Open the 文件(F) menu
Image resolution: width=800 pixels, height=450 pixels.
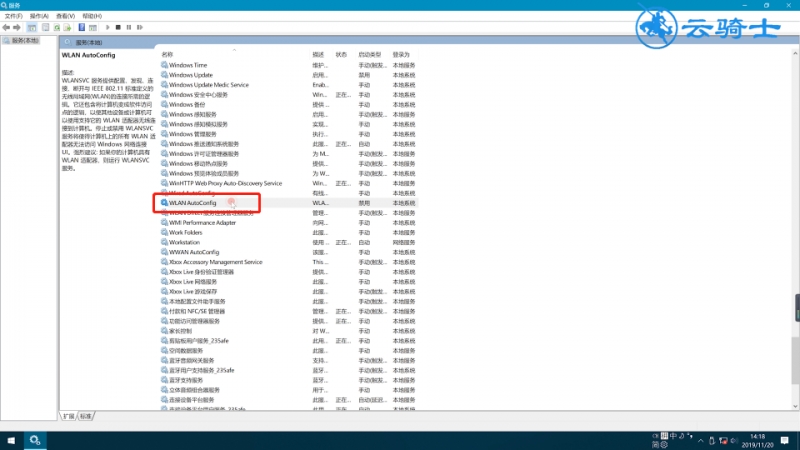point(13,16)
